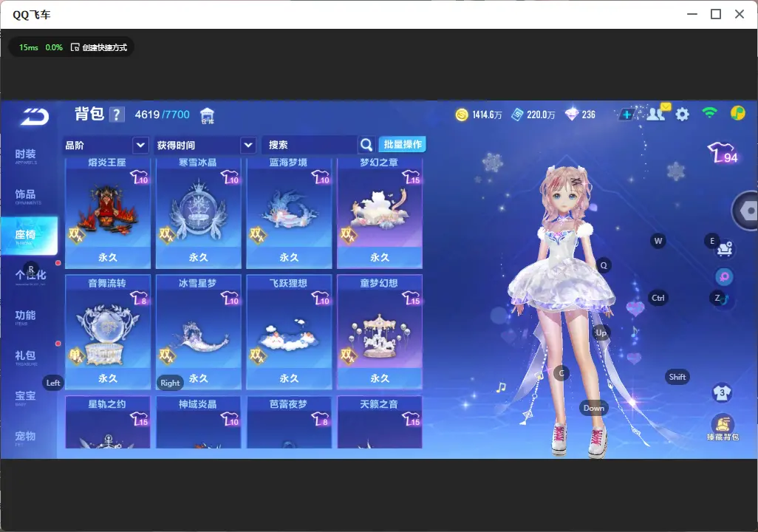Open the 宝宝 baby tab
Screen dimensions: 758x532
click(25, 397)
